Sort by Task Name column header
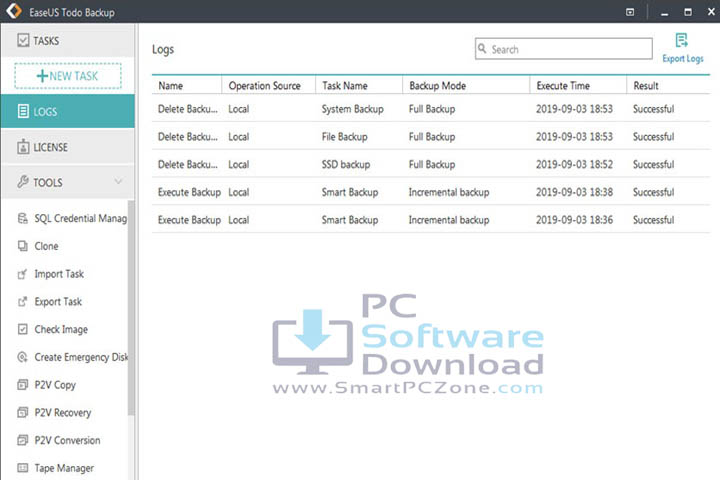 click(345, 85)
